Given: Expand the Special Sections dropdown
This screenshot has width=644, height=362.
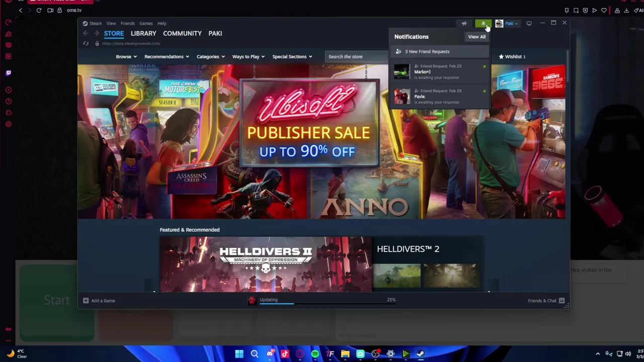Looking at the screenshot, I should (x=292, y=57).
